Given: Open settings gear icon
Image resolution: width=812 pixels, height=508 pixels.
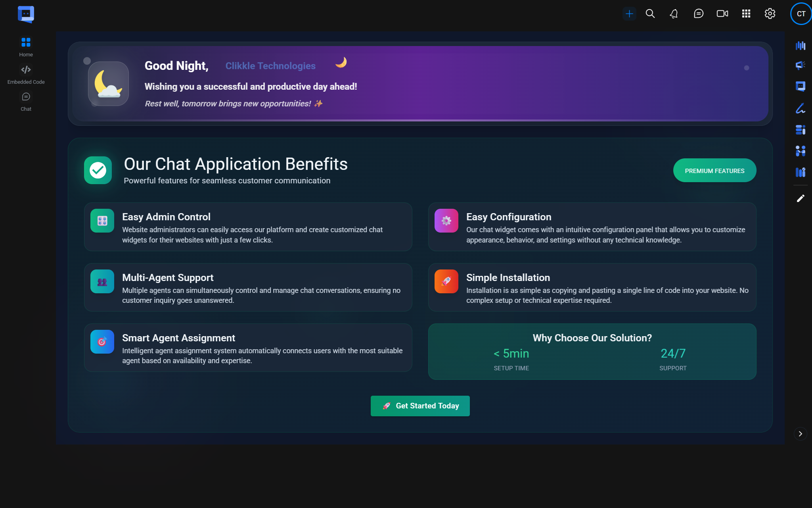Looking at the screenshot, I should click(770, 14).
